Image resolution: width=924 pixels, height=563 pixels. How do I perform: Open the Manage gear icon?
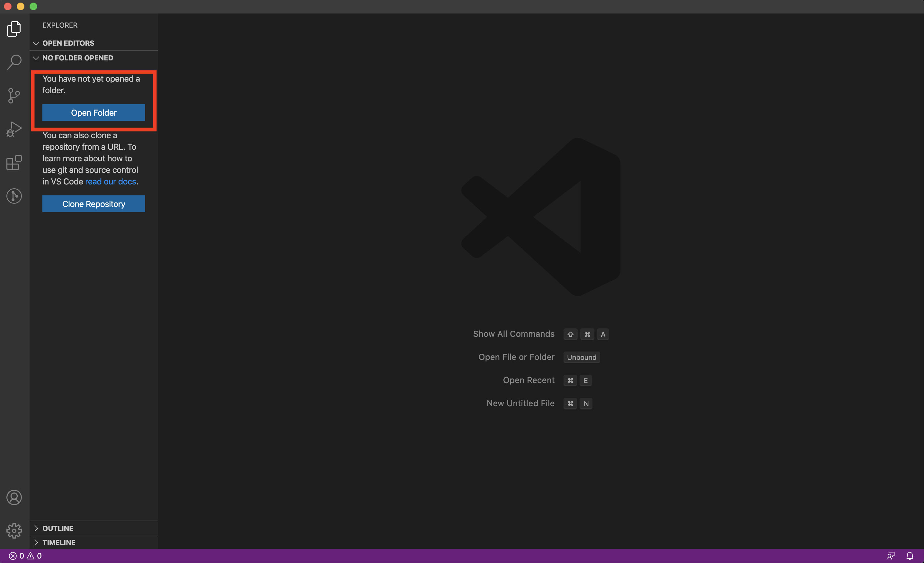(x=14, y=531)
